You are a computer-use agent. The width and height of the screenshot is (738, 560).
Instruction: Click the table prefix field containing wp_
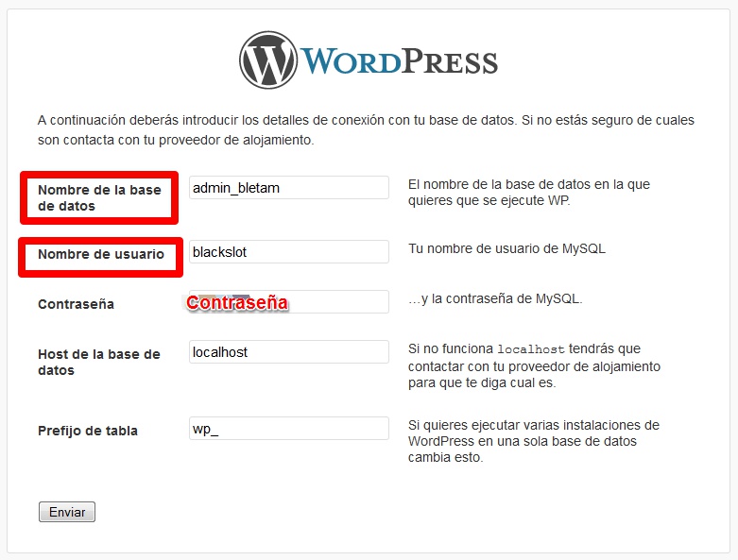click(x=289, y=429)
